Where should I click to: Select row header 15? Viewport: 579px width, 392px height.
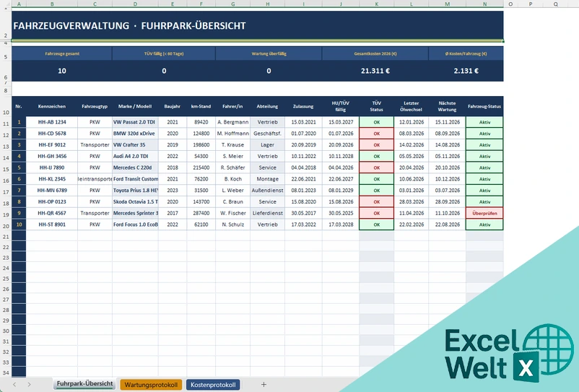coord(6,169)
